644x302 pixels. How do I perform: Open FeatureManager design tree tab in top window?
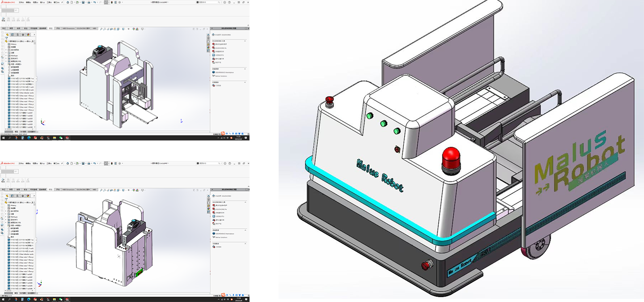coord(8,34)
